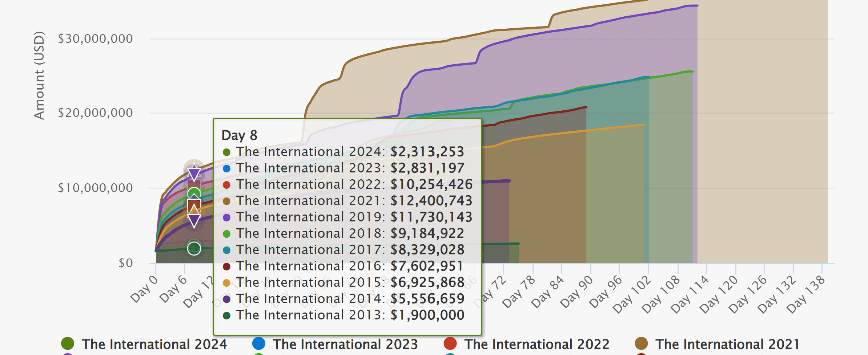The height and width of the screenshot is (355, 868).
Task: Hide The International 2022 series via its legend dot
Action: point(450,343)
